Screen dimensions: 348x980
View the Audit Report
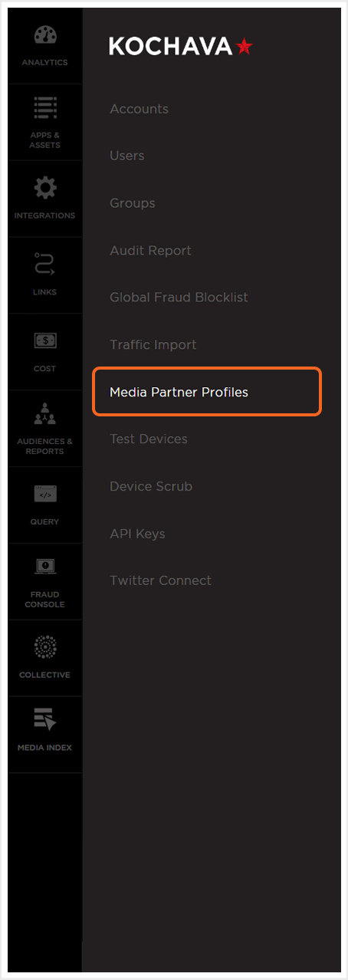tap(150, 251)
